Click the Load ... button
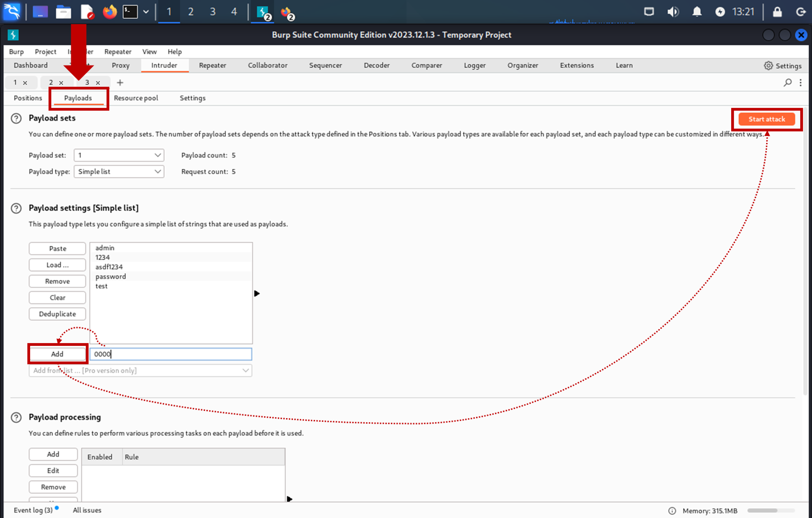The width and height of the screenshot is (812, 518). pos(57,265)
